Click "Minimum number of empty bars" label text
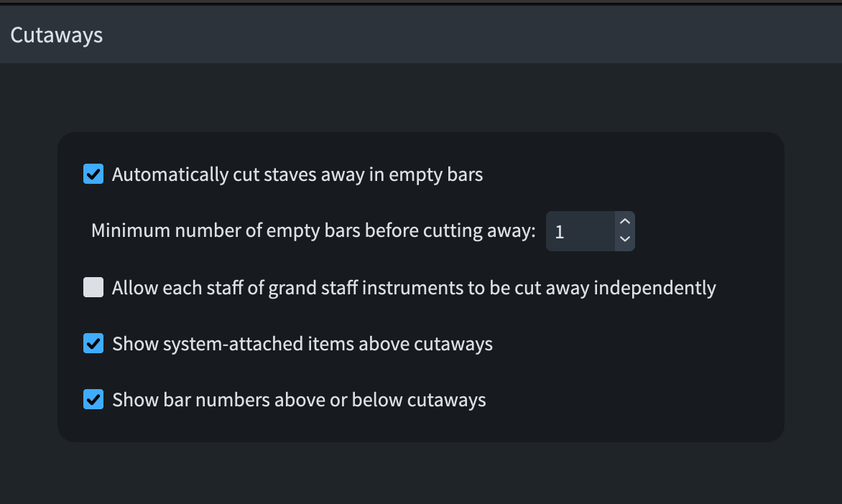This screenshot has height=504, width=842. pyautogui.click(x=313, y=231)
